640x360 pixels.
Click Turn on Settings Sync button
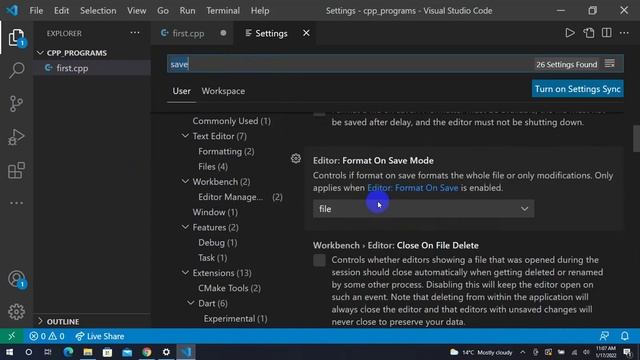pos(578,89)
